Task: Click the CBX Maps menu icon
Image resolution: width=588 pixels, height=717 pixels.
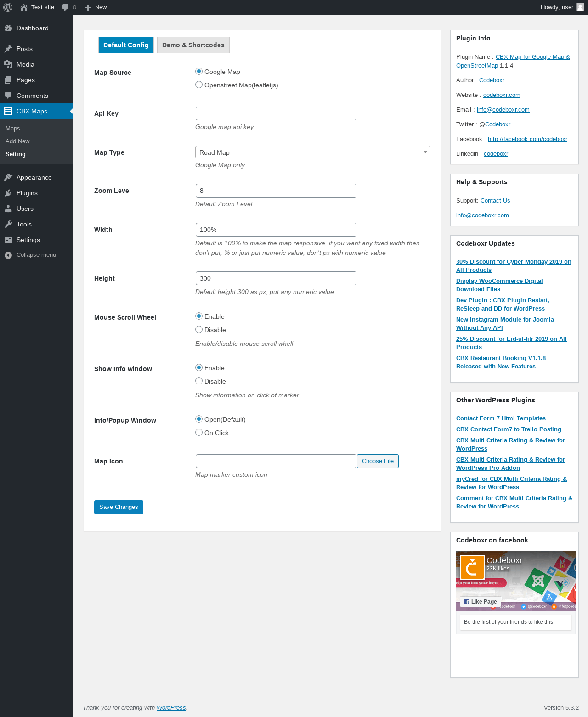Action: tap(8, 111)
